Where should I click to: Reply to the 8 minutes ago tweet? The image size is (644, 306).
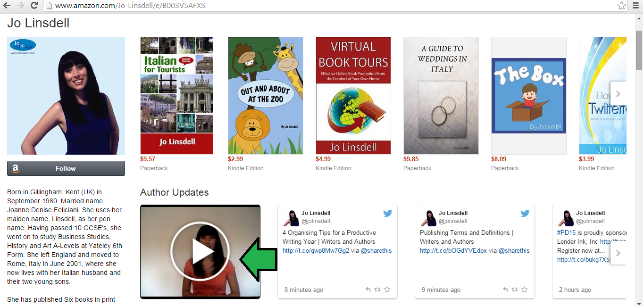click(368, 289)
